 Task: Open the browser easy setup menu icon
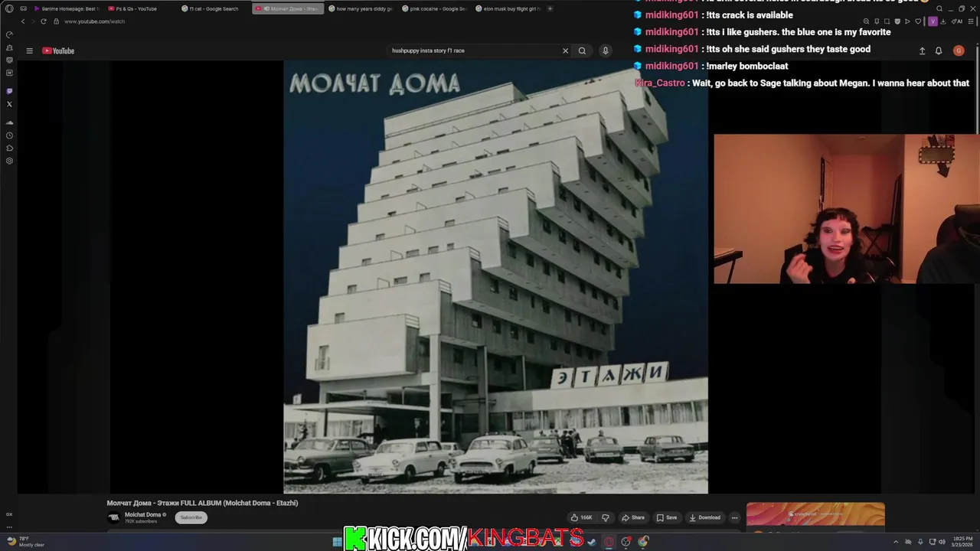click(x=970, y=21)
